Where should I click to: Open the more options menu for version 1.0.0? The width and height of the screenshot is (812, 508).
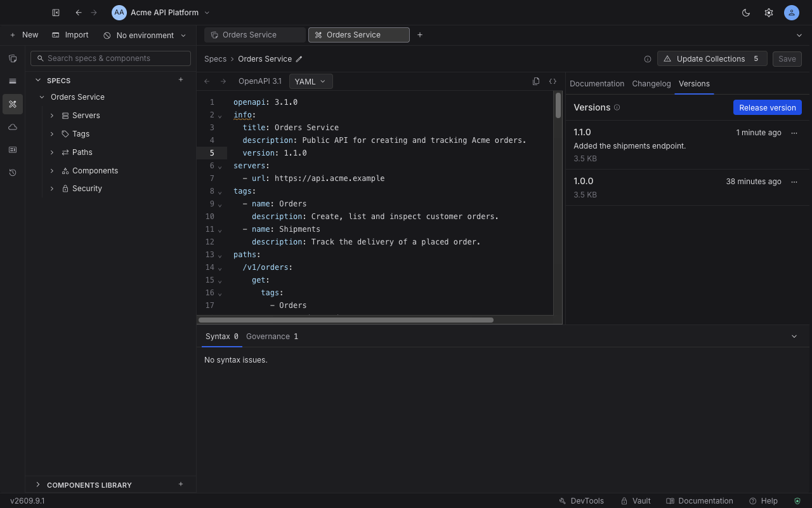(x=794, y=182)
